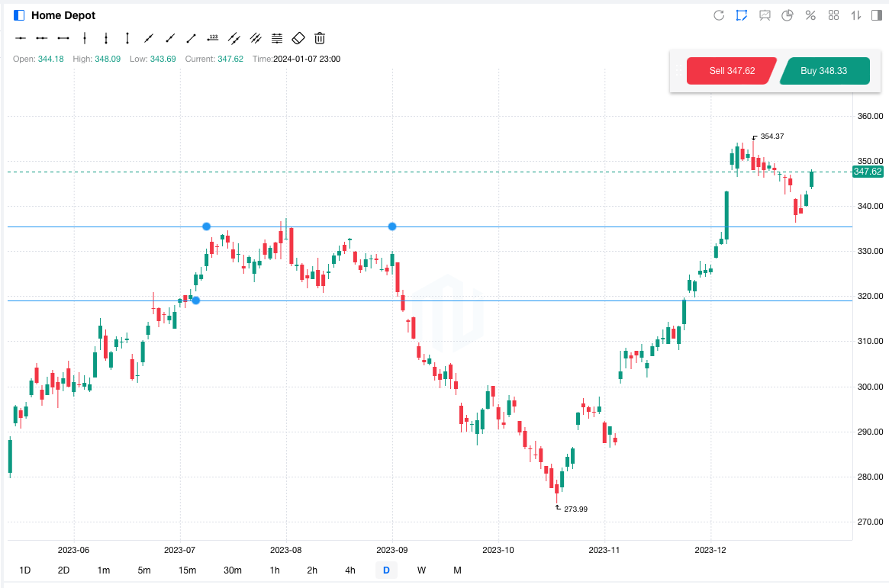889x588 pixels.
Task: Select the eraser tool
Action: tap(298, 37)
